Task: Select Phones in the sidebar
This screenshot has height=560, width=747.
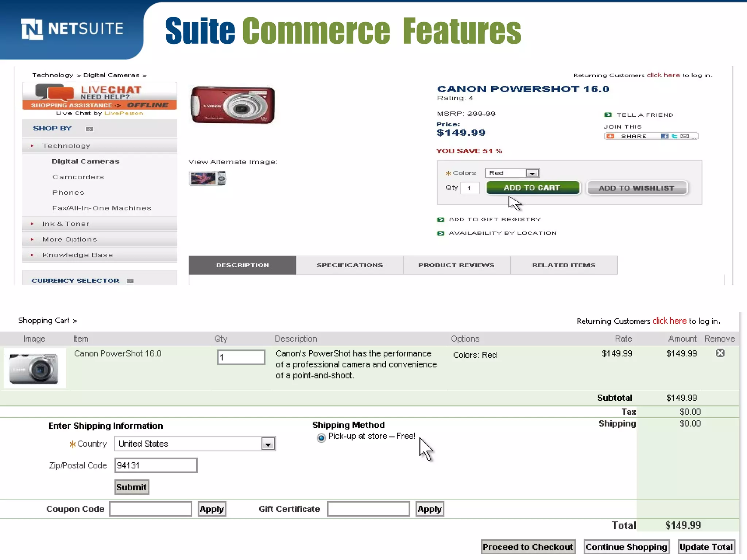Action: point(68,192)
